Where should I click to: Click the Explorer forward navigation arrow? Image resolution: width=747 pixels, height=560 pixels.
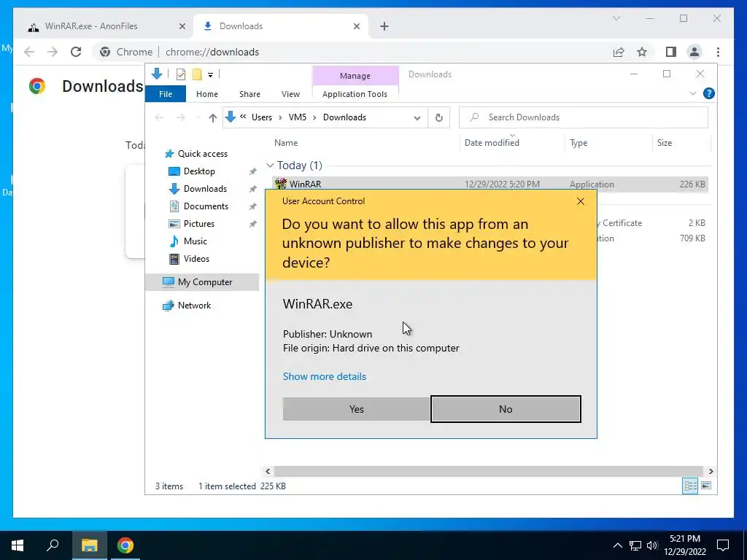(181, 117)
